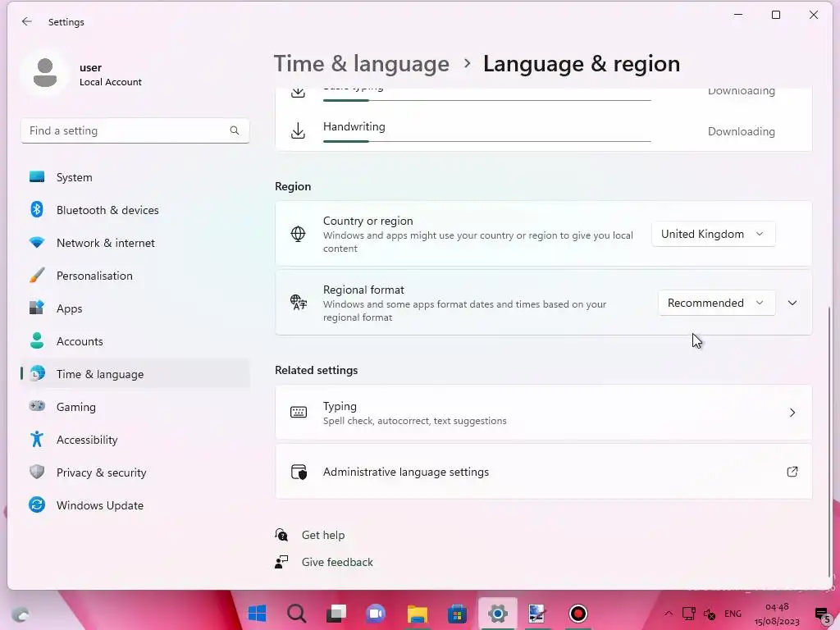840x630 pixels.
Task: Click the ENG language indicator in tray
Action: (733, 614)
